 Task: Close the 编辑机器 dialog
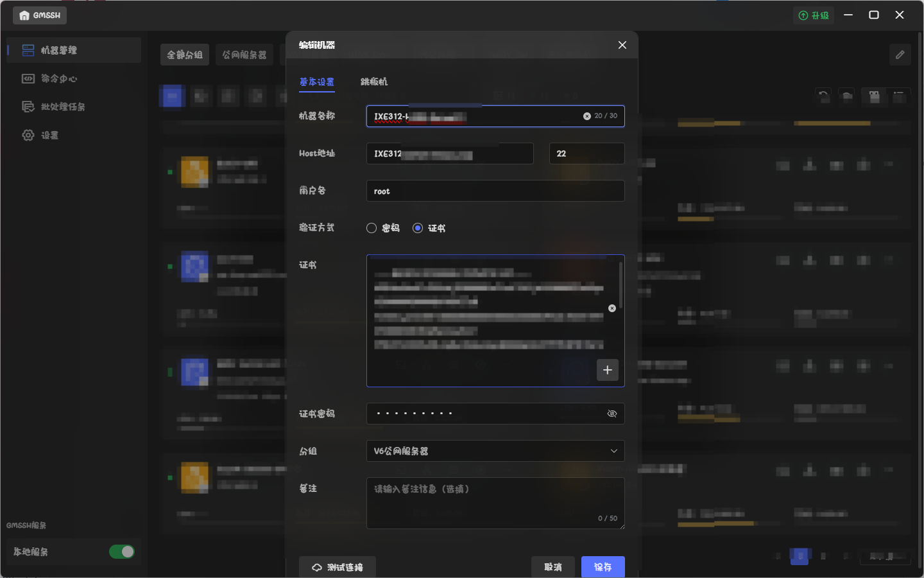tap(622, 45)
